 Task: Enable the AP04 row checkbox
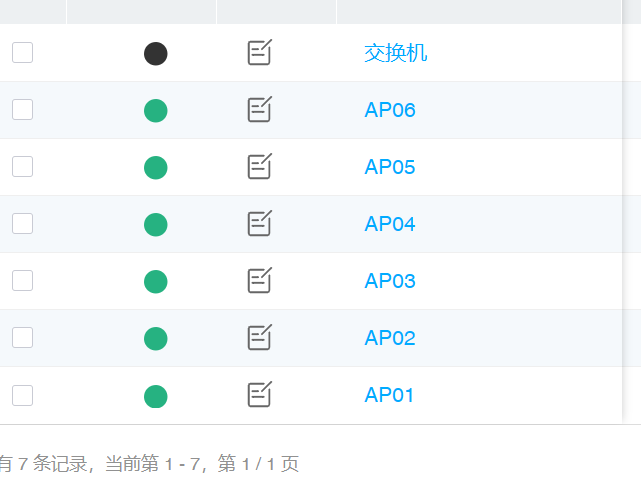pos(22,224)
